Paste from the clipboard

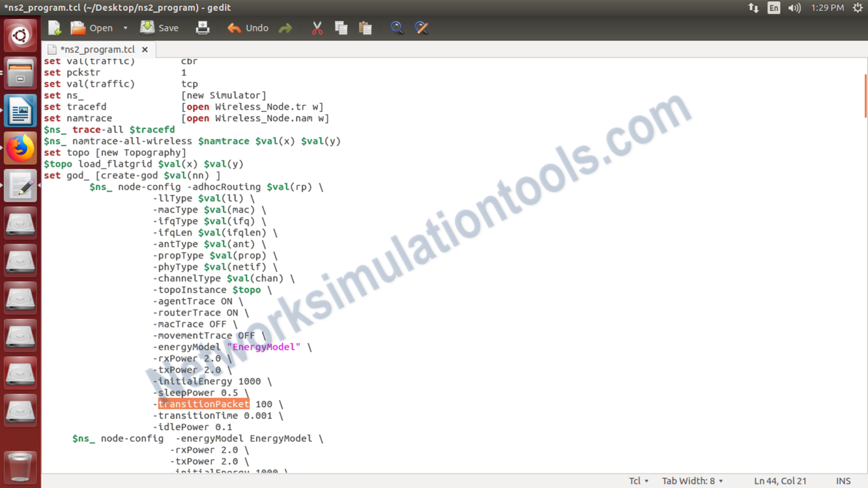(x=366, y=28)
